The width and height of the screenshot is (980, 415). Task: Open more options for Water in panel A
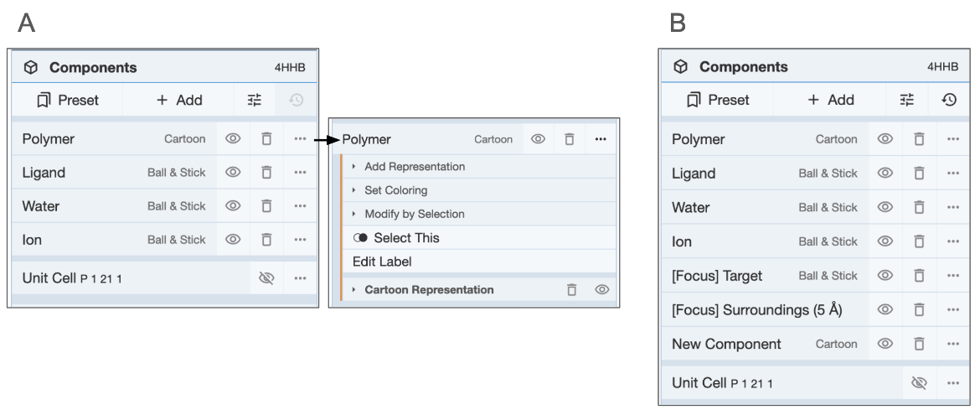tap(300, 205)
